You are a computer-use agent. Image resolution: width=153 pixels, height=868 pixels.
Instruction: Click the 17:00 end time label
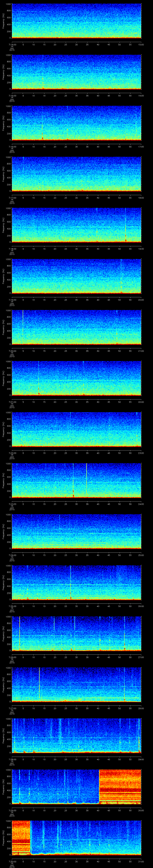click(x=141, y=146)
